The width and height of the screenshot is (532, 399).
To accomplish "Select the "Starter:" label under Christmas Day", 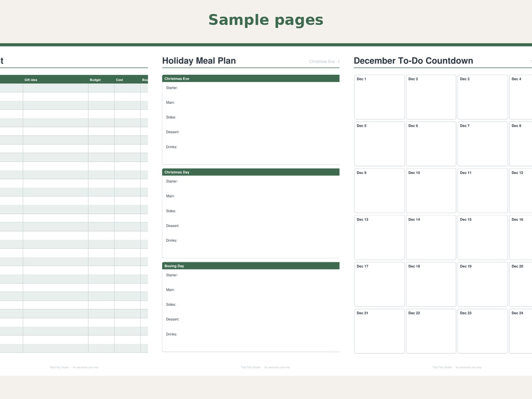I will [172, 181].
